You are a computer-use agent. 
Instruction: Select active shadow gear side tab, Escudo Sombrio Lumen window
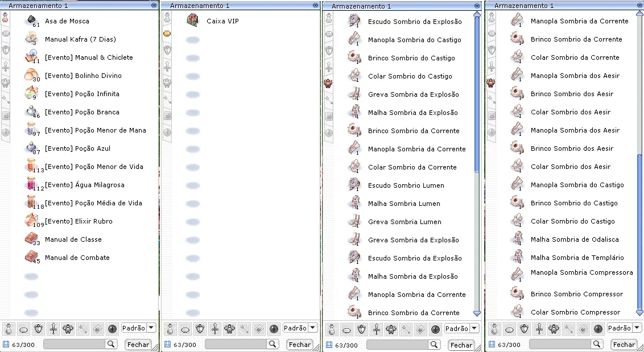pos(329,84)
